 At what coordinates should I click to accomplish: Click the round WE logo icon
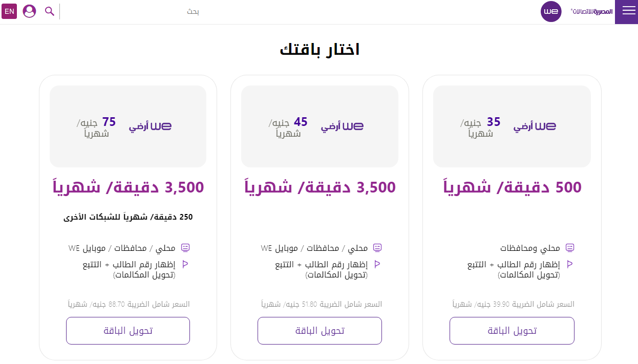[551, 11]
